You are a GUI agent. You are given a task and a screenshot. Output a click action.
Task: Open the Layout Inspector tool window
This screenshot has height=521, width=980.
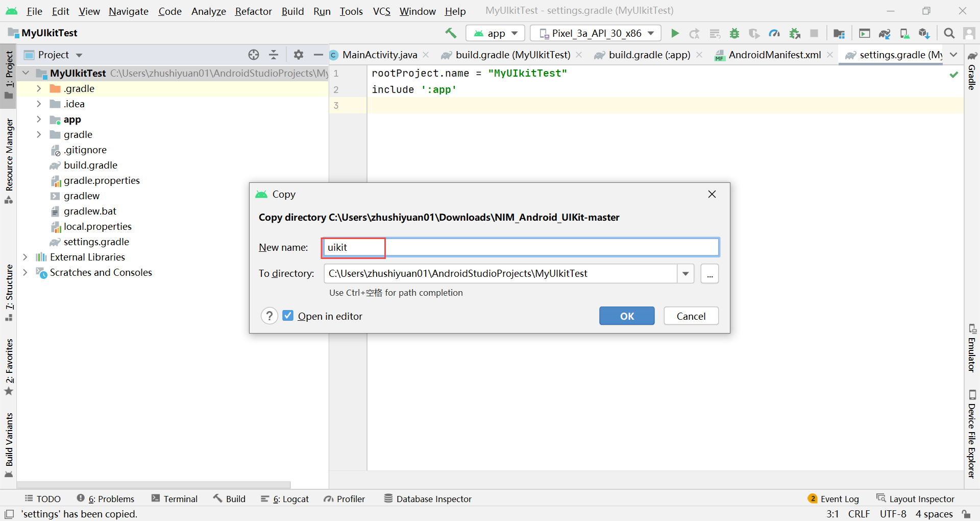915,499
